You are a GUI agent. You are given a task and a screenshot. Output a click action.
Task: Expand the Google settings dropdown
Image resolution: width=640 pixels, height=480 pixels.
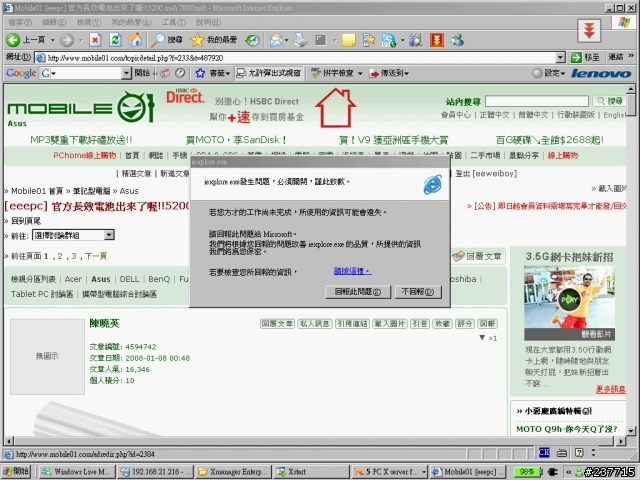[562, 73]
